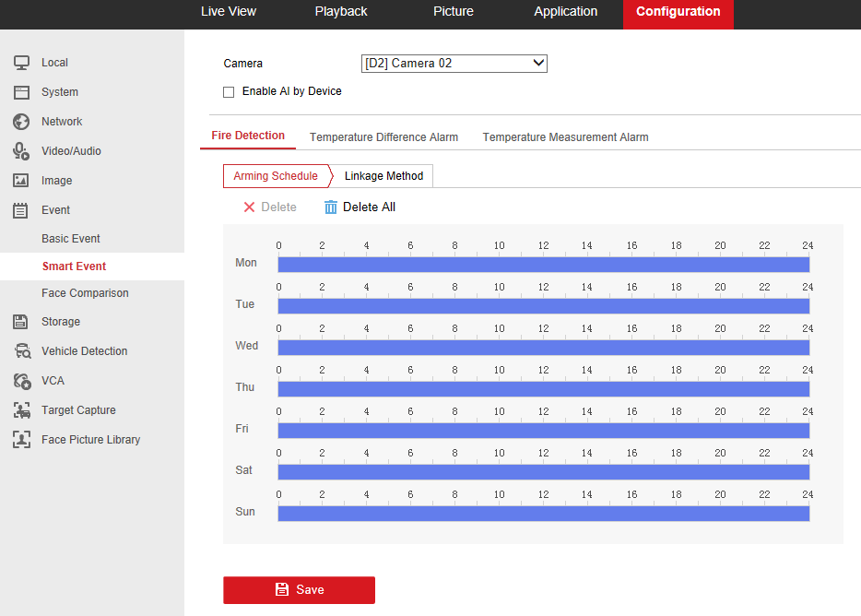Select Friday's blue schedule bar
The height and width of the screenshot is (616, 861).
[544, 431]
